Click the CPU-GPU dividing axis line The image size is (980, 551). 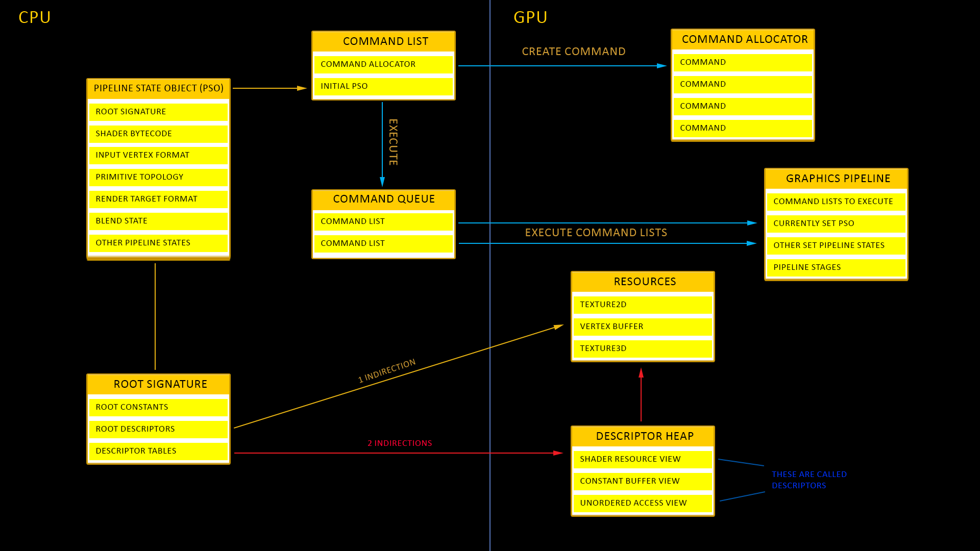(x=490, y=276)
